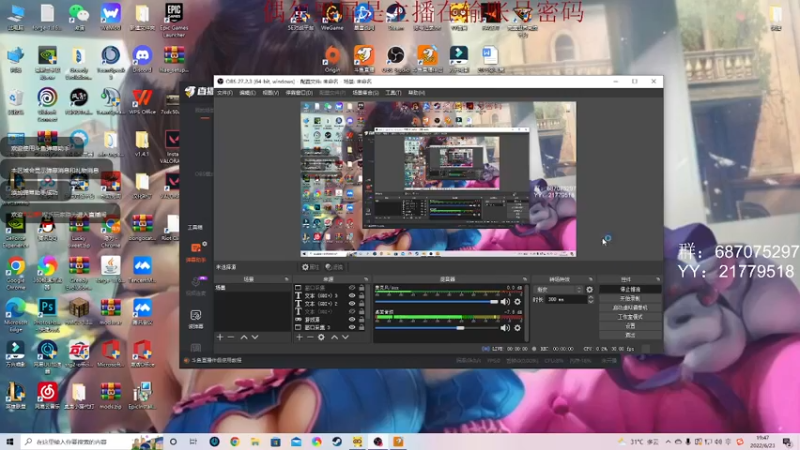Pop out the Scene Transitions dock panel
This screenshot has width=800, height=450.
591,279
